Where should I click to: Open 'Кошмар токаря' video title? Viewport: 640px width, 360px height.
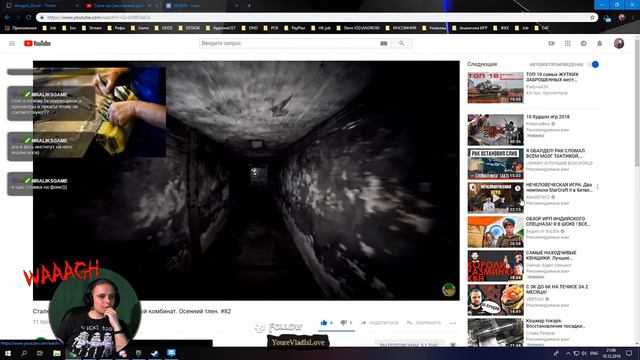pyautogui.click(x=556, y=323)
